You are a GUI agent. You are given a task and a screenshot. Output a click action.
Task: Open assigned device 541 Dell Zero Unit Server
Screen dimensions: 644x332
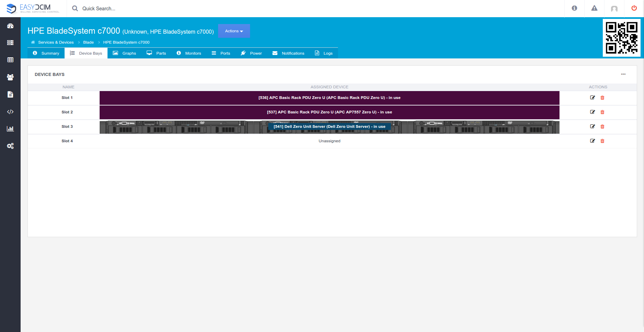click(x=329, y=126)
